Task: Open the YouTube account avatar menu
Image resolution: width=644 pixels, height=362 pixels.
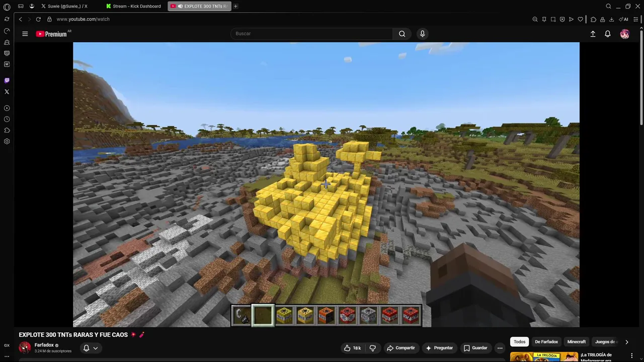Action: (624, 34)
